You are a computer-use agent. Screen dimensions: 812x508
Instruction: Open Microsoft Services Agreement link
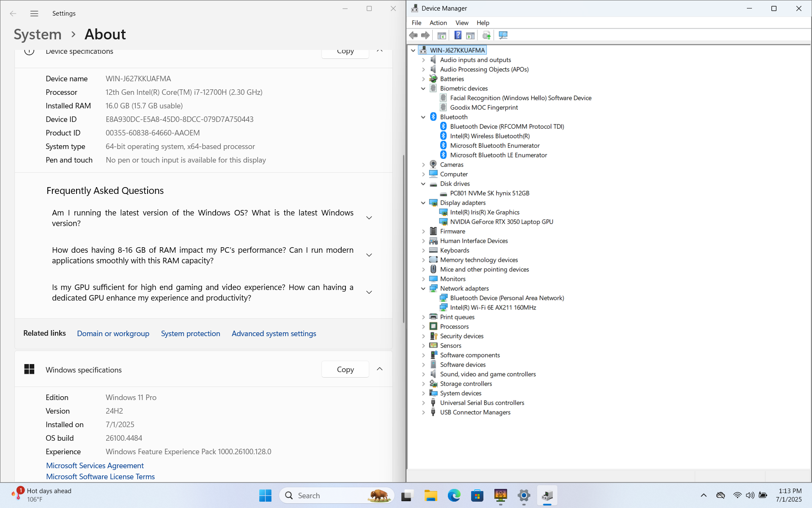click(x=95, y=466)
